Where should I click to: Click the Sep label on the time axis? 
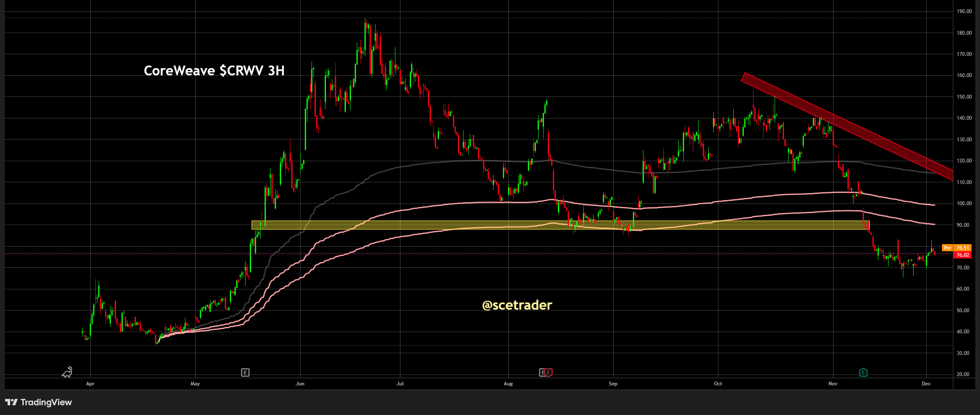tap(613, 384)
